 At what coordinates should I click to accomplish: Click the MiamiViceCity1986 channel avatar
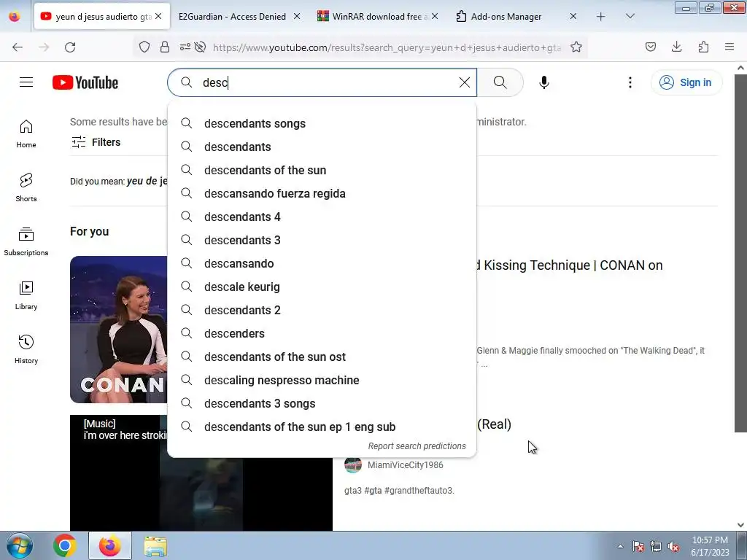tap(352, 464)
